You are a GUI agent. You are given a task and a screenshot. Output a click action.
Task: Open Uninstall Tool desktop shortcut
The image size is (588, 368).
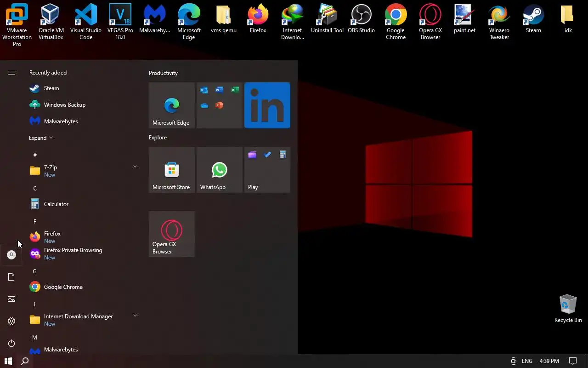tap(327, 18)
